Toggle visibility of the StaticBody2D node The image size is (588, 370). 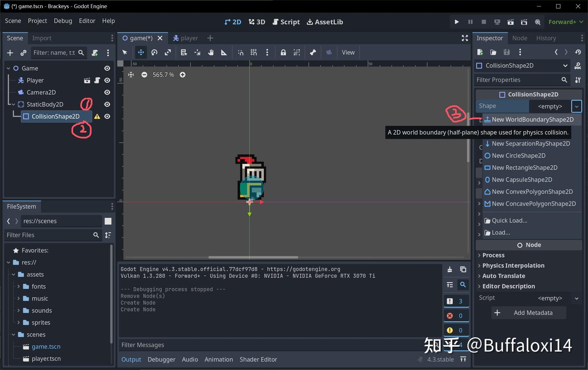click(107, 104)
